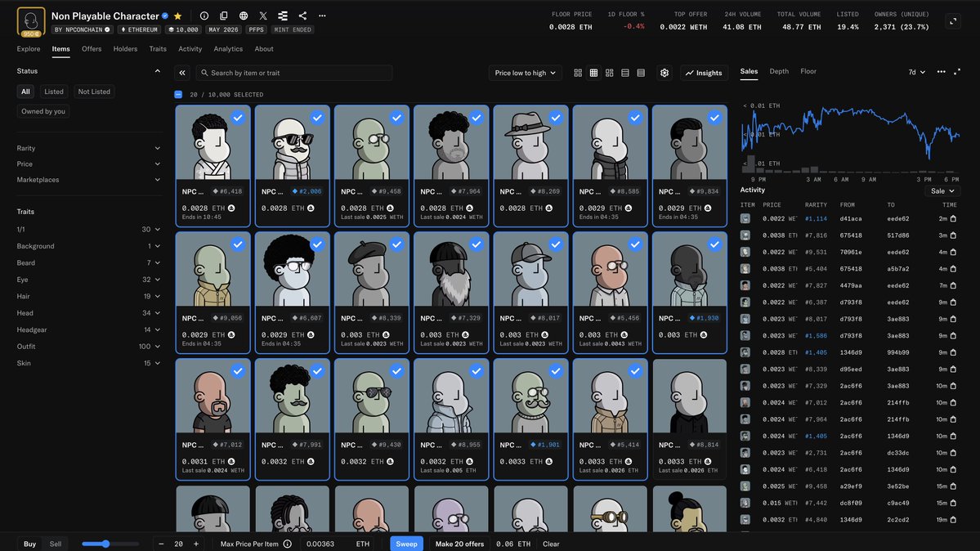The image size is (980, 551).
Task: Uncheck NPC #5,414 selection
Action: (635, 371)
